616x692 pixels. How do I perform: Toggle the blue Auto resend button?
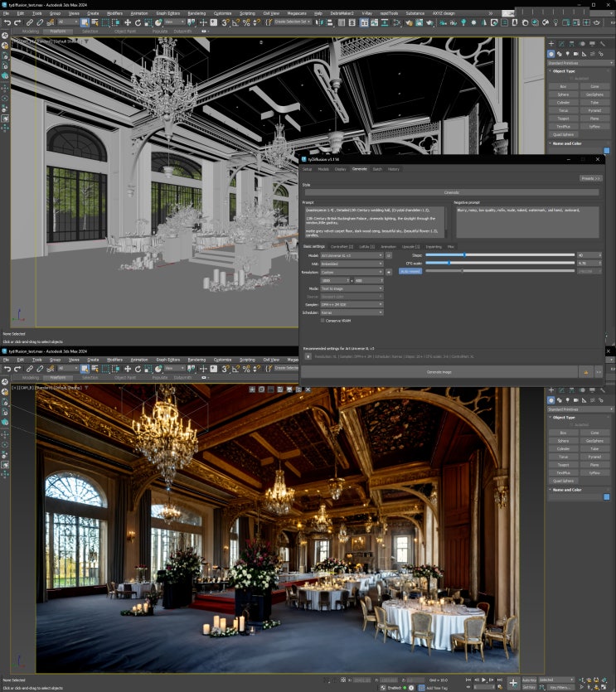[410, 271]
